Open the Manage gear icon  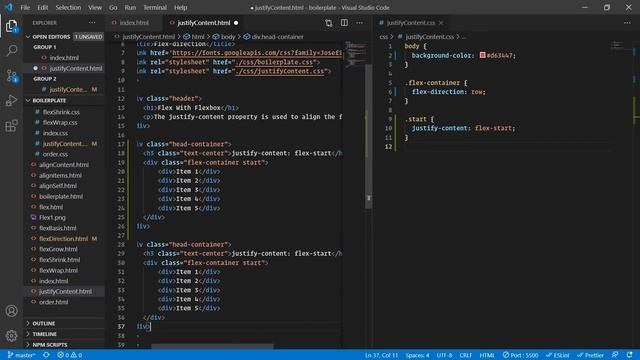(x=11, y=336)
